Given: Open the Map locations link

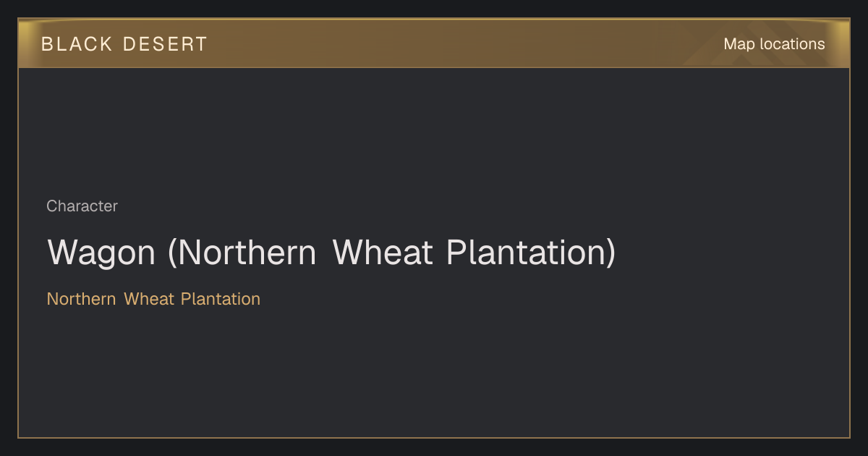Looking at the screenshot, I should (774, 44).
